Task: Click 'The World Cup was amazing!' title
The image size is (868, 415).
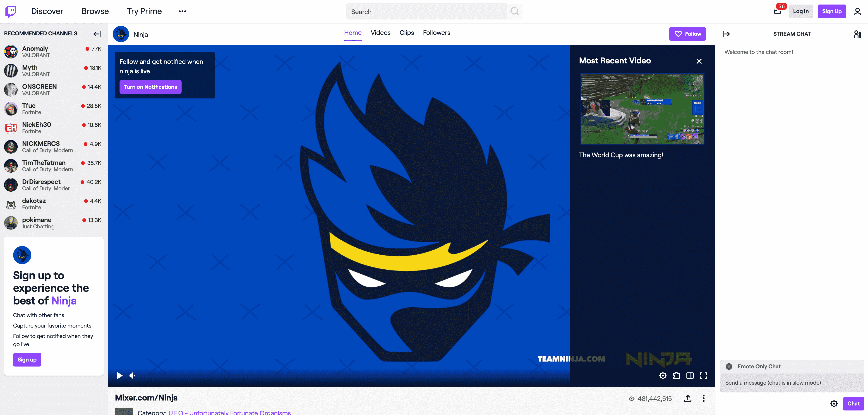Action: pos(621,155)
